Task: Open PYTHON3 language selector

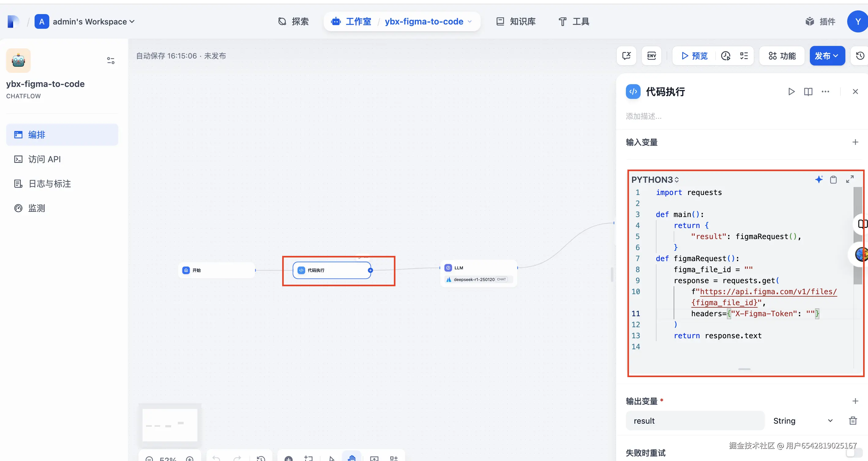Action: pyautogui.click(x=655, y=180)
